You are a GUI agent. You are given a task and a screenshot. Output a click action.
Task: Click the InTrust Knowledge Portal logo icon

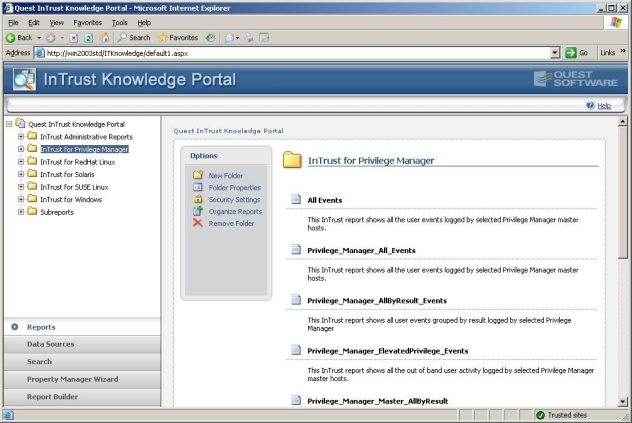pos(24,79)
